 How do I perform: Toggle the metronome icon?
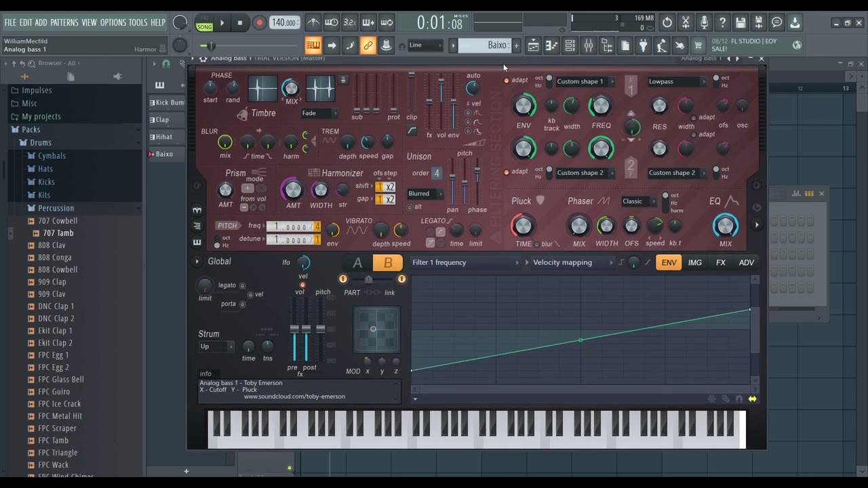tap(313, 22)
